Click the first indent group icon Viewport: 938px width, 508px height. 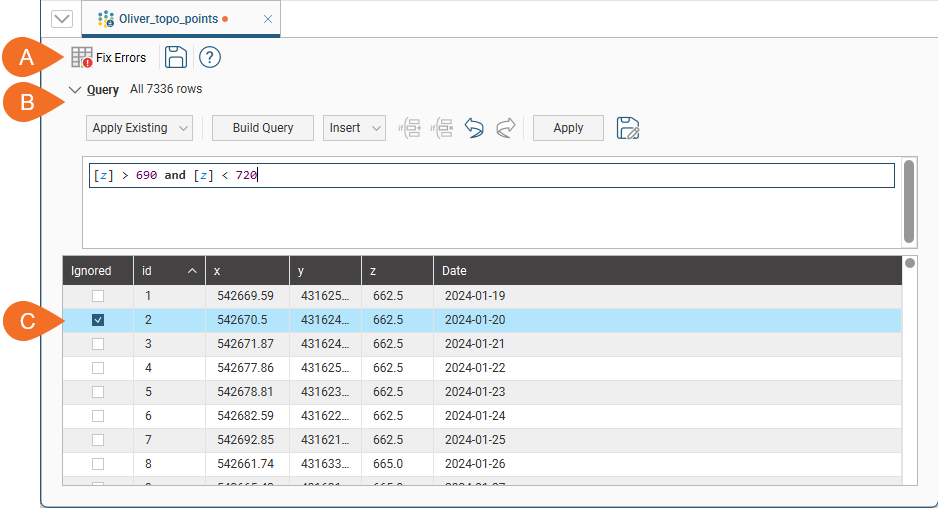(x=410, y=128)
